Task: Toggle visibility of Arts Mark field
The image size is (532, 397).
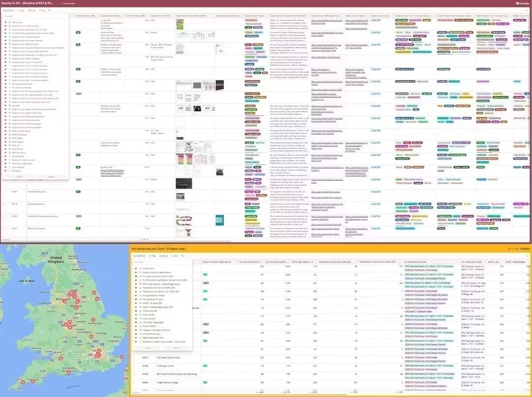Action: [5, 106]
